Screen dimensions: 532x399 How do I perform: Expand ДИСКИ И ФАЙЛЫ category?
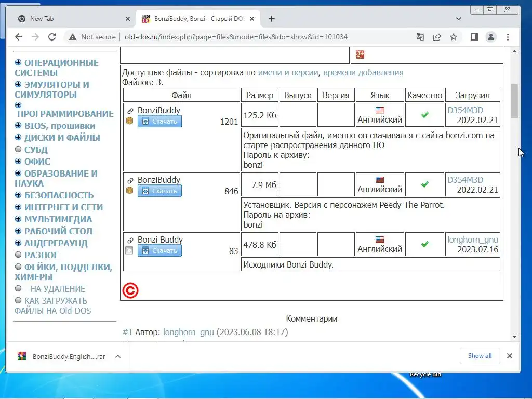click(18, 137)
